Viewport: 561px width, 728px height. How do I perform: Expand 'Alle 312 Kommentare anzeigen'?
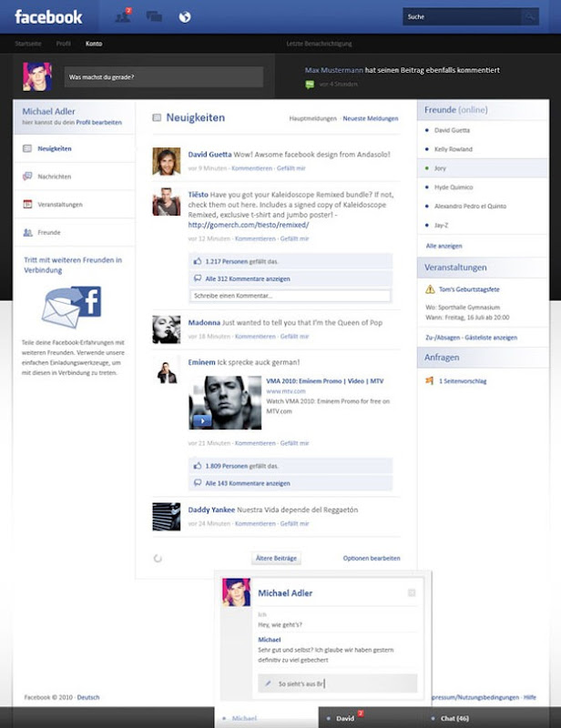248,279
